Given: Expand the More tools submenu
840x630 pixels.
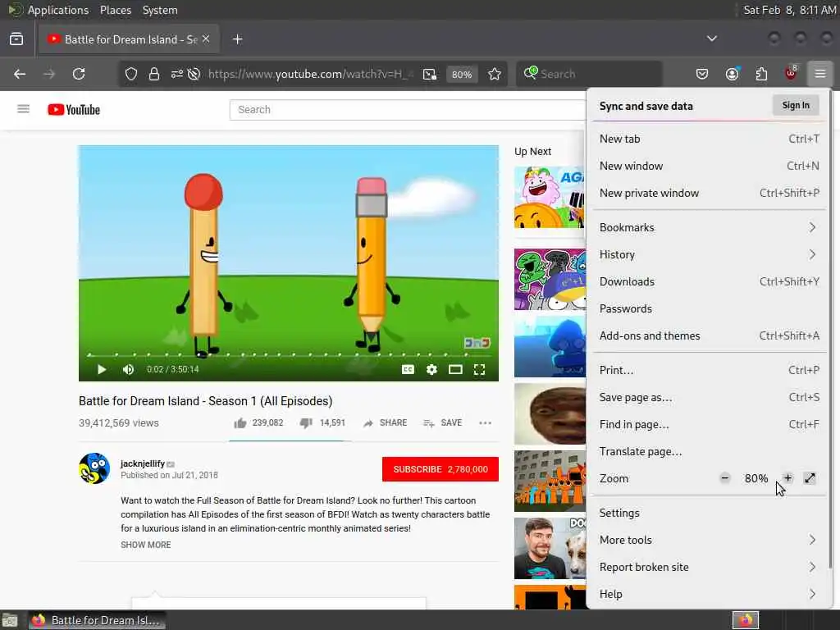Looking at the screenshot, I should [x=710, y=540].
